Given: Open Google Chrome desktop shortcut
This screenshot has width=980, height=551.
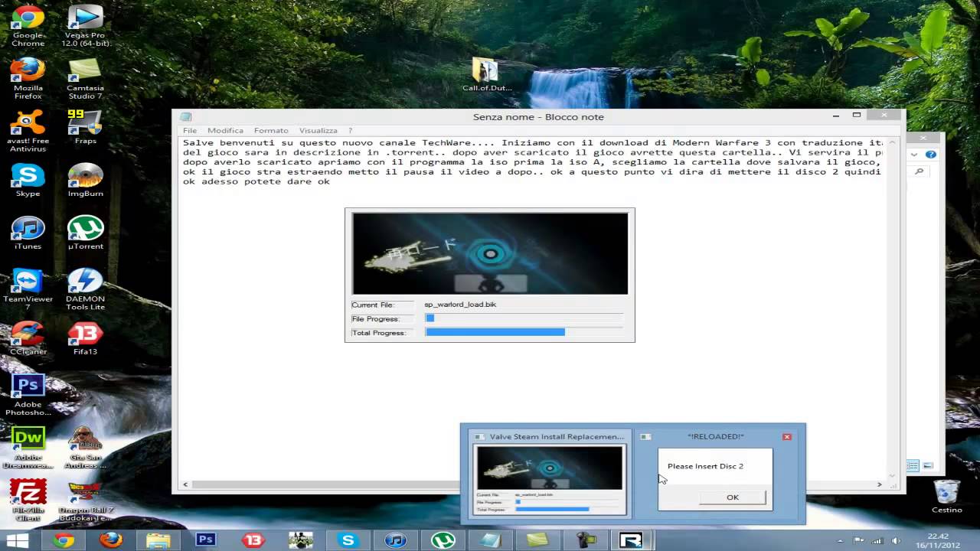Looking at the screenshot, I should click(x=28, y=26).
